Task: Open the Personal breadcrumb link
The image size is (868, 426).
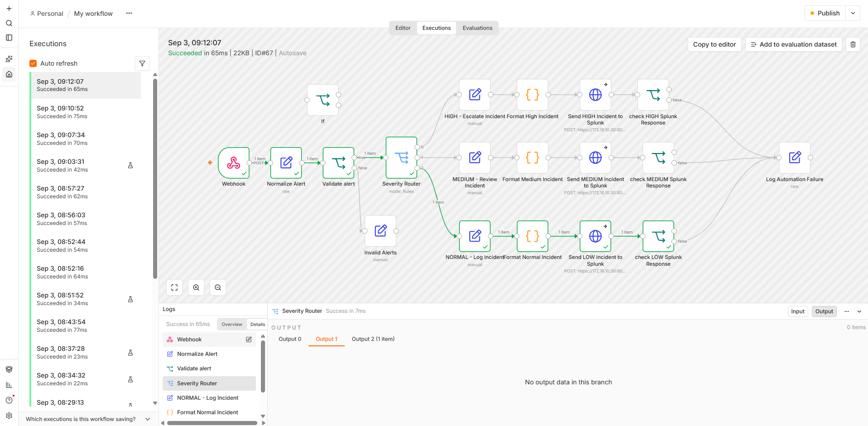Action: (47, 14)
